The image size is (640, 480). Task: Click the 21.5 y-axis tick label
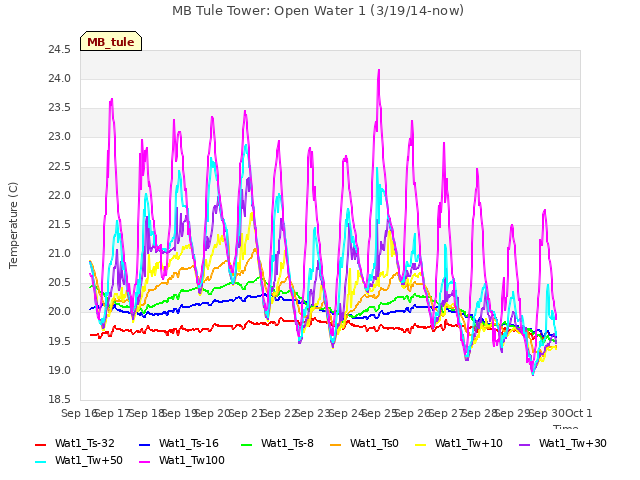coord(59,225)
